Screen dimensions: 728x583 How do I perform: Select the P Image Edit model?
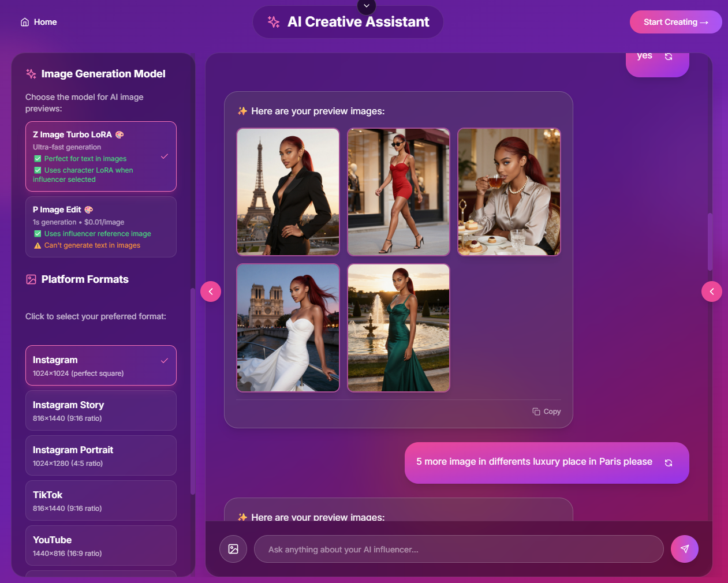point(100,226)
